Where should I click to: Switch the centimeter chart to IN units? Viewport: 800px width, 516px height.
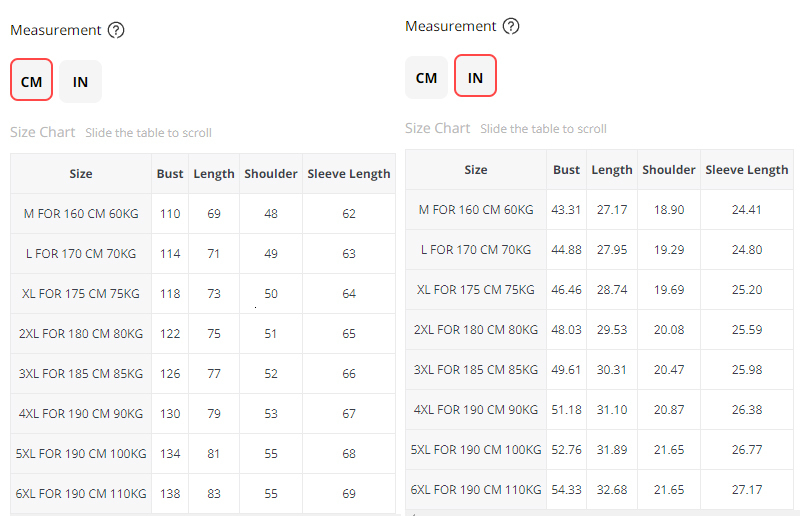[x=80, y=81]
